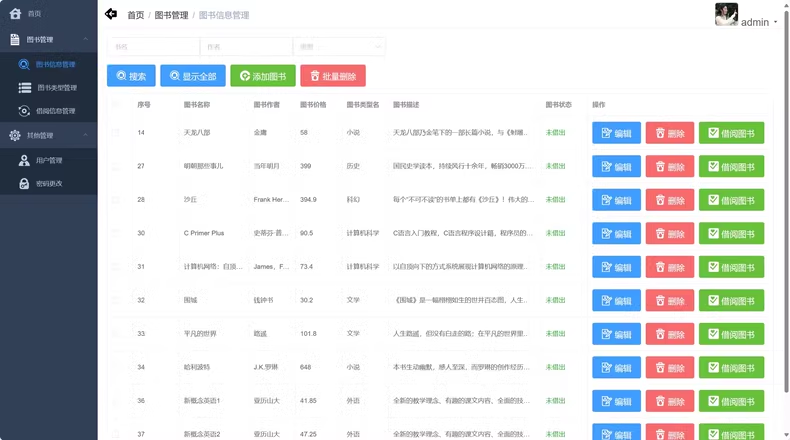Viewport: 790px width, 440px height.
Task: Open the 类型 filter dropdown
Action: (339, 47)
